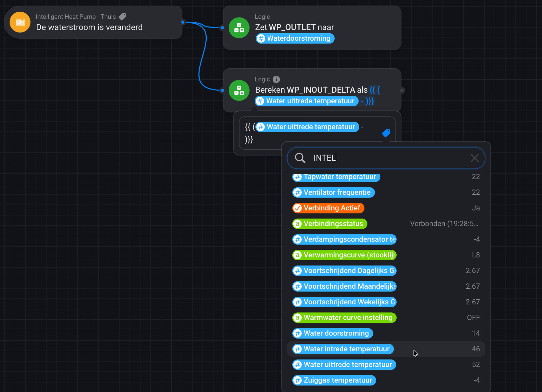Click the De waterstroom is veranderd card title
The image size is (542, 392).
click(x=89, y=27)
